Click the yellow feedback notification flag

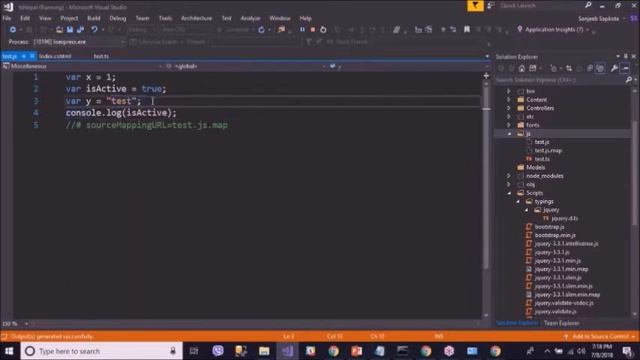pyautogui.click(x=475, y=6)
